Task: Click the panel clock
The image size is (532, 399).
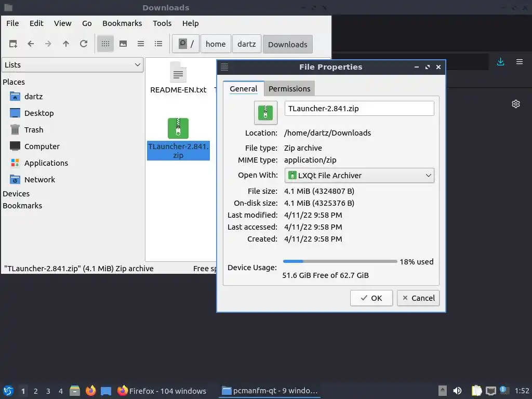Action: click(522, 391)
